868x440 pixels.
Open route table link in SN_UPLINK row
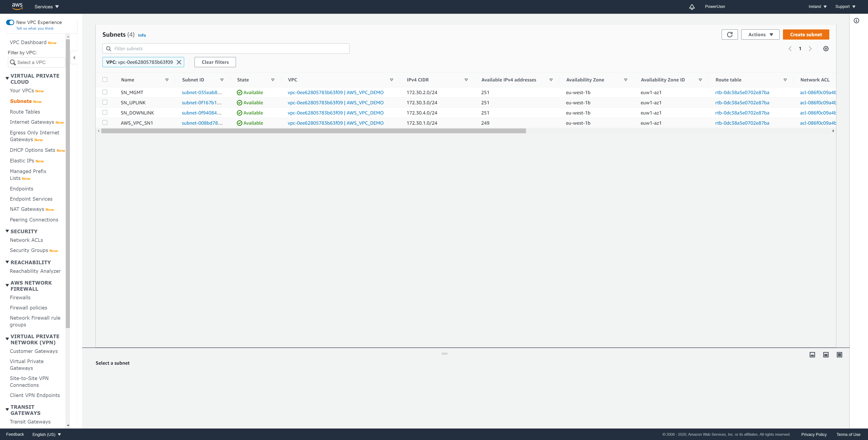742,102
